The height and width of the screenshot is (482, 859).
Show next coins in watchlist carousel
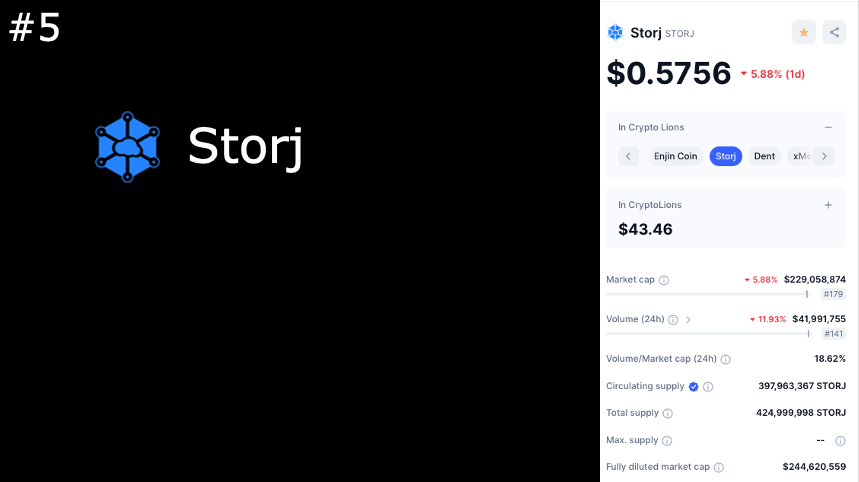click(824, 156)
